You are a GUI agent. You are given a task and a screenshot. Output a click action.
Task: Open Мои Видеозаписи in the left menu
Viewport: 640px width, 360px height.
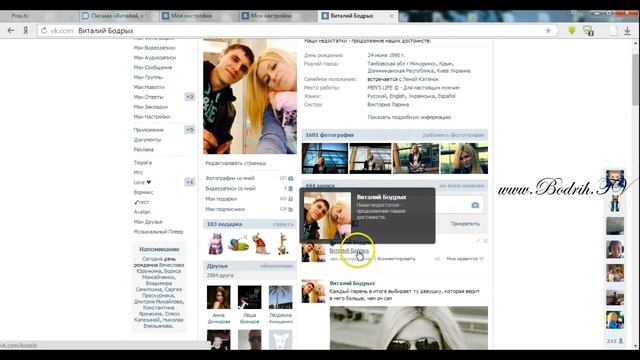154,48
